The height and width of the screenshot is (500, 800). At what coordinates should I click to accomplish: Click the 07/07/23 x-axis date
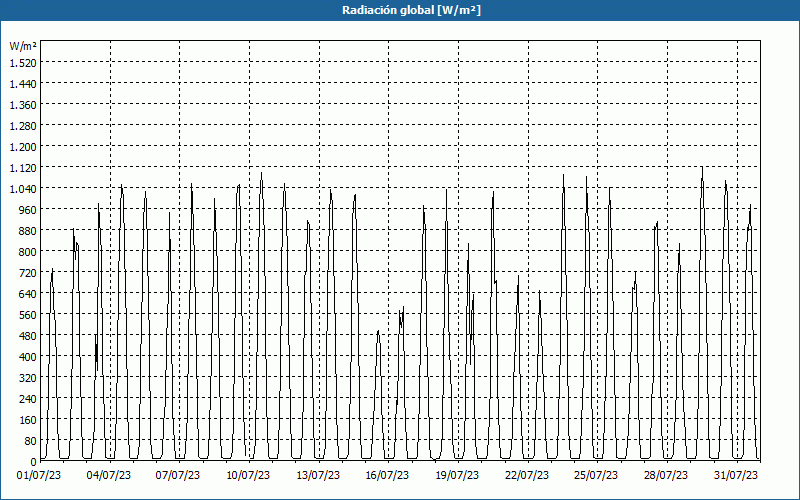point(179,475)
